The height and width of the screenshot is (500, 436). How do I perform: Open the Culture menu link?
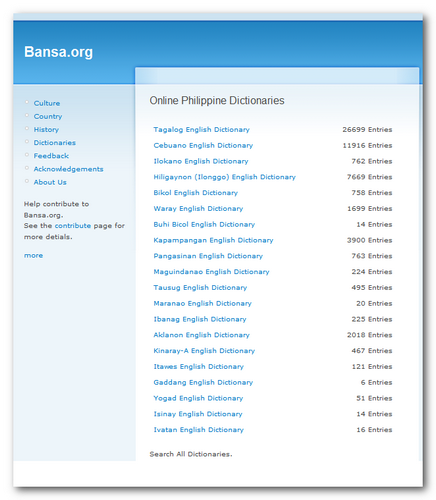(47, 103)
